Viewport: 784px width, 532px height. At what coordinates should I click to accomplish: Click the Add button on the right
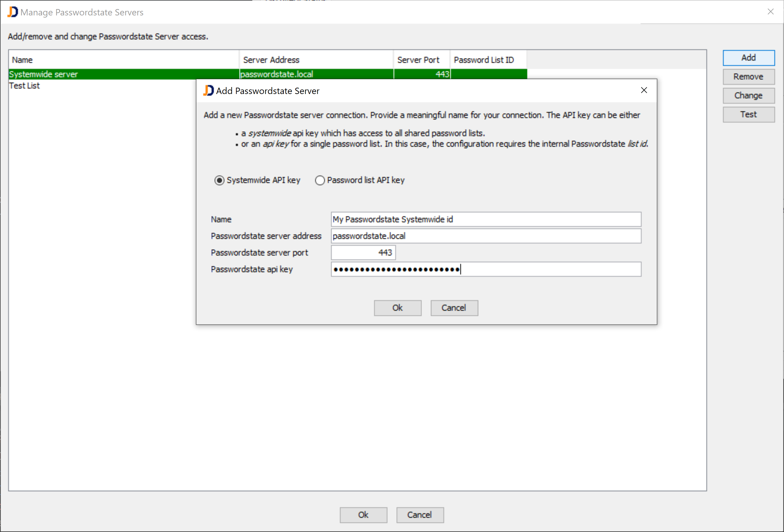748,58
